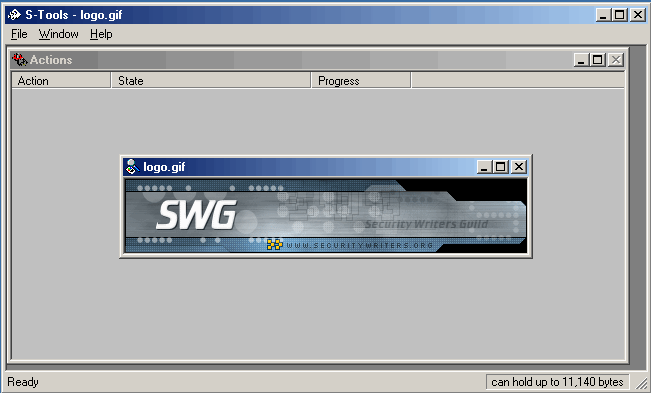Minimize the logo.gif window
651x393 pixels.
click(484, 167)
